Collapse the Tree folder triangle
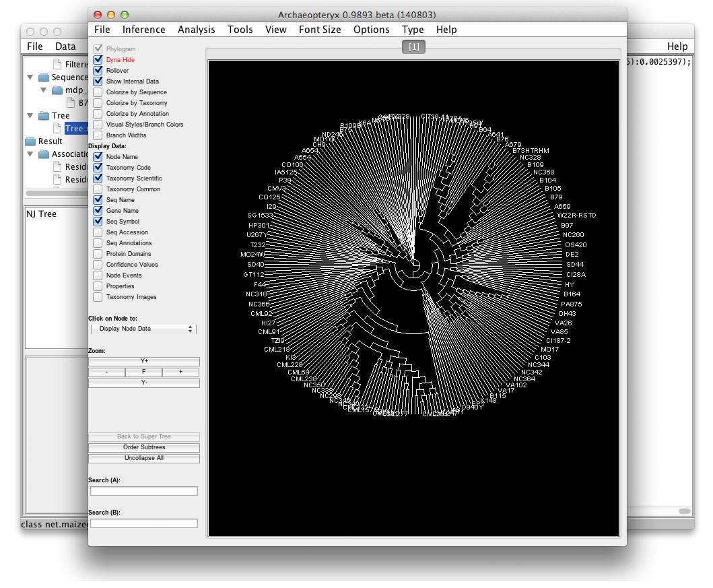 (30, 115)
